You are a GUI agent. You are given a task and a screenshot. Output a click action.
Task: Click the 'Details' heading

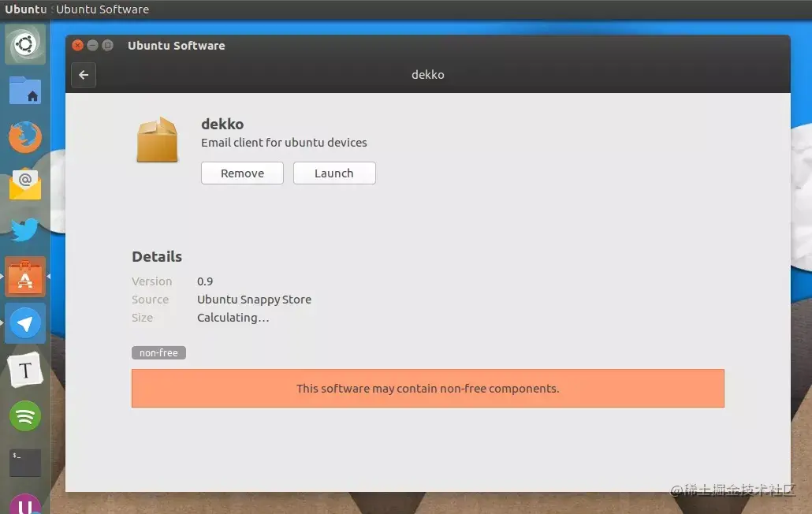point(157,257)
